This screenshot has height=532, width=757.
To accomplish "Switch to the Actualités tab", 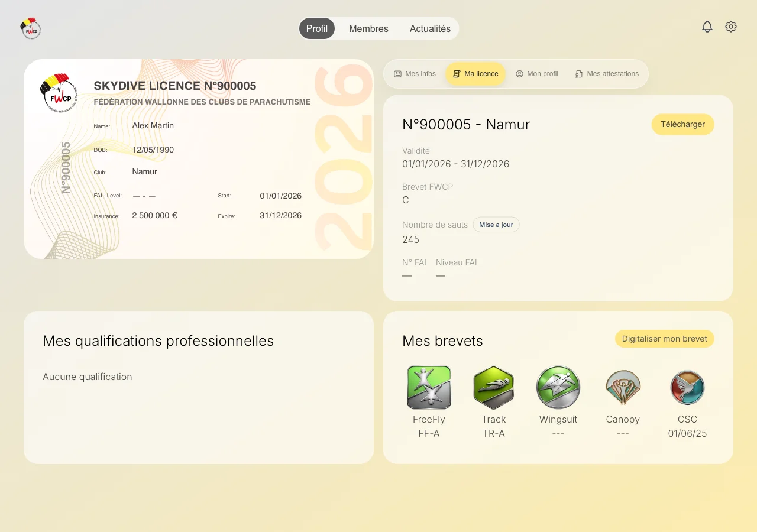I will click(430, 28).
